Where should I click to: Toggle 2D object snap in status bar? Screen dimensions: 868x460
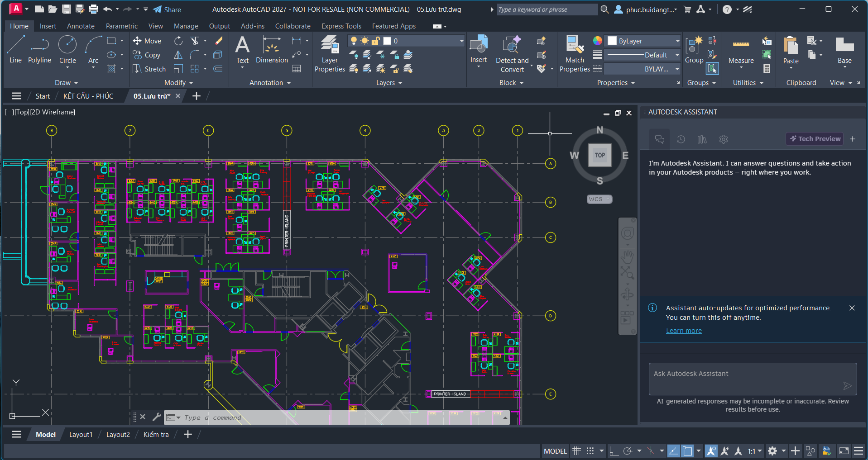click(687, 451)
